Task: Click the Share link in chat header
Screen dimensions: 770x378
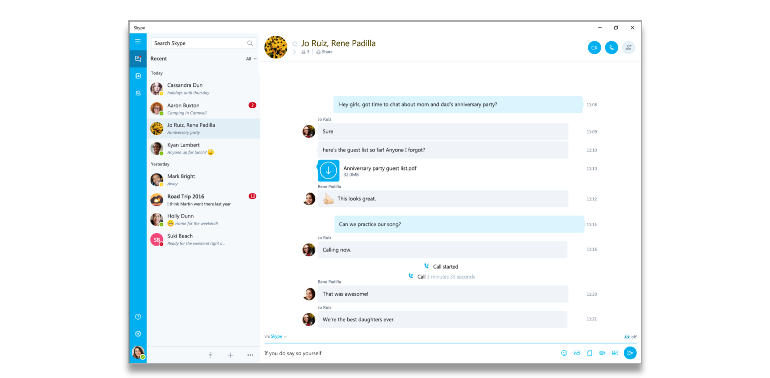Action: coord(324,52)
